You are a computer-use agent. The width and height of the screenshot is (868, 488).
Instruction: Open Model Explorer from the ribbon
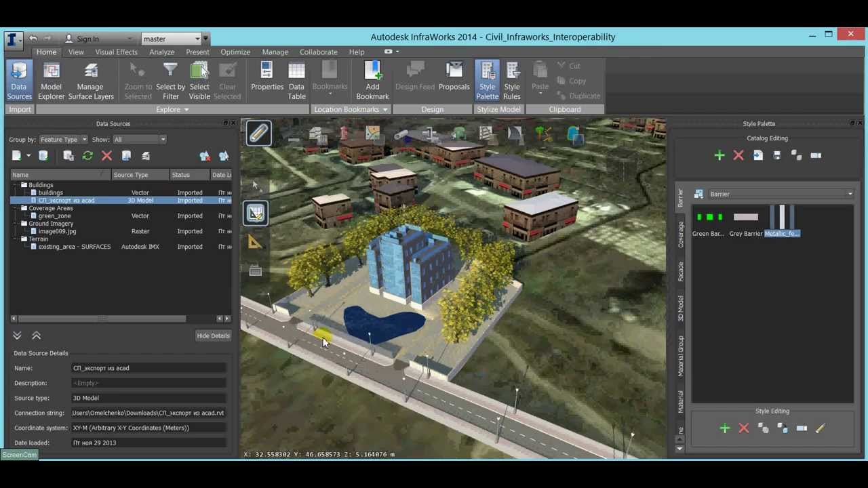[x=51, y=81]
